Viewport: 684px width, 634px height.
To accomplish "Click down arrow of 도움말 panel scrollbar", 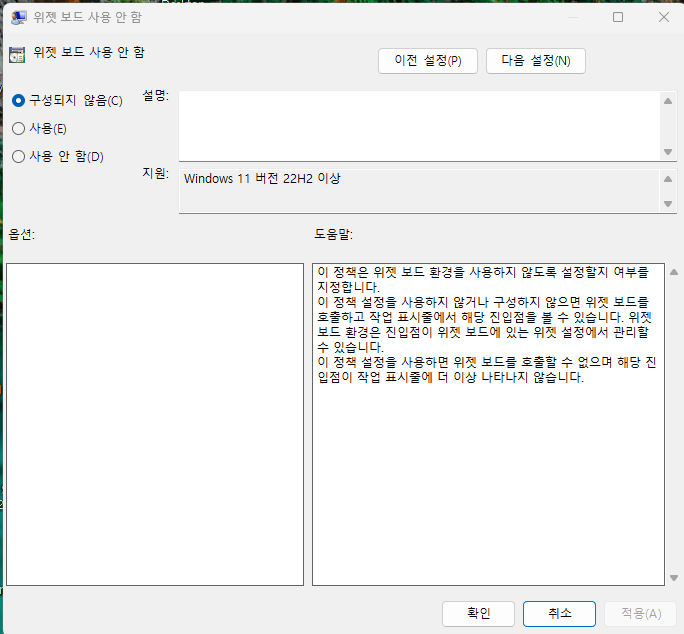I will [674, 578].
